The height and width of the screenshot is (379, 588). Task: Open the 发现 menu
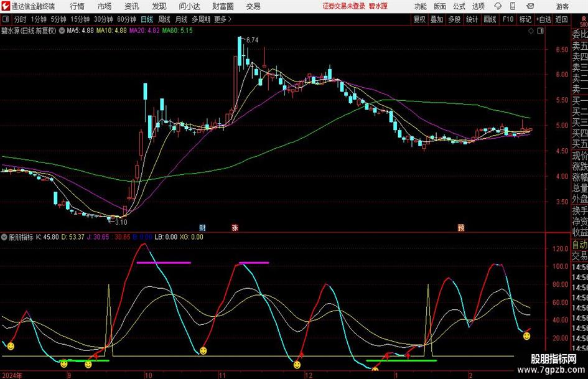point(159,6)
